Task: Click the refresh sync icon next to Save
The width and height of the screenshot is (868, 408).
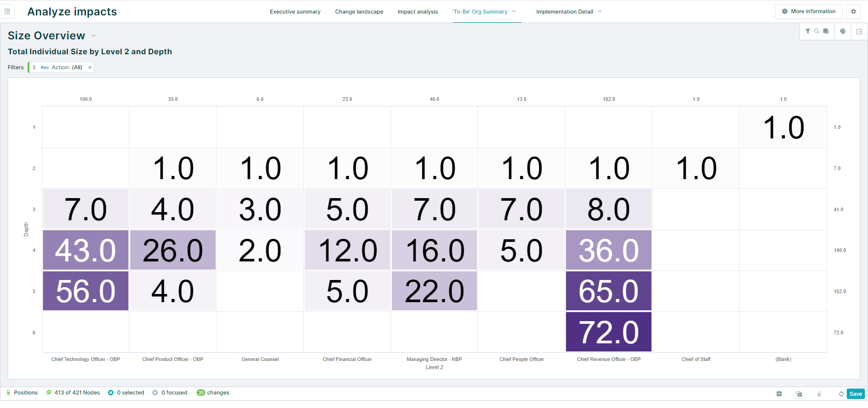Action: 841,394
